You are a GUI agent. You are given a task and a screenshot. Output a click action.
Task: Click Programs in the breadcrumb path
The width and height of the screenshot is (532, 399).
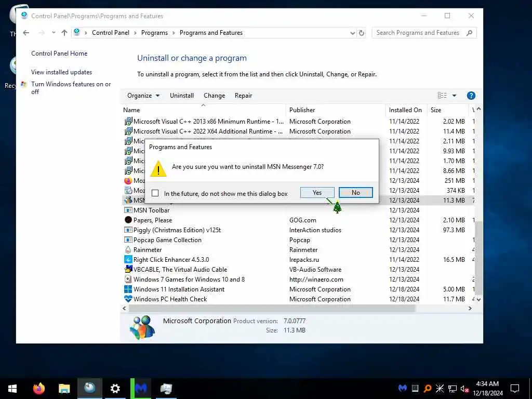tap(154, 33)
